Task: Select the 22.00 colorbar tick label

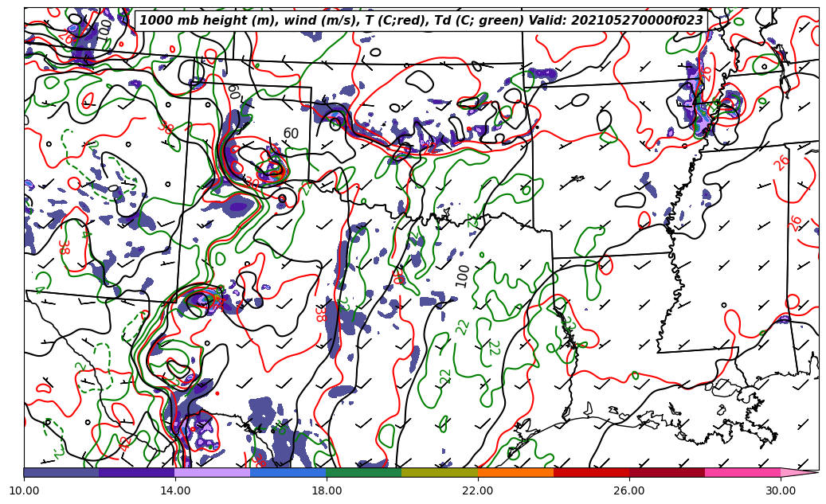Action: [478, 490]
